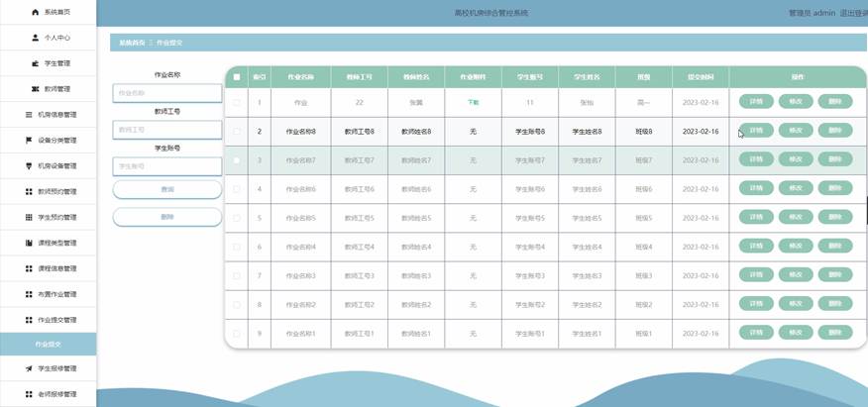Click the grid icon beside 布置作业管理
The width and height of the screenshot is (868, 407).
pyautogui.click(x=29, y=294)
